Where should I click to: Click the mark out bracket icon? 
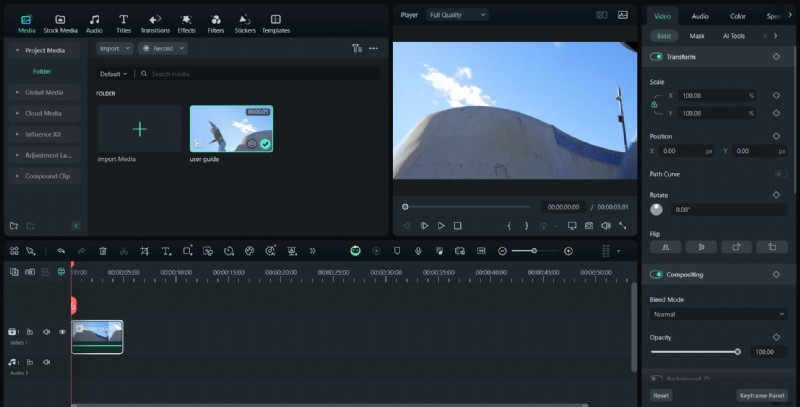pos(527,225)
